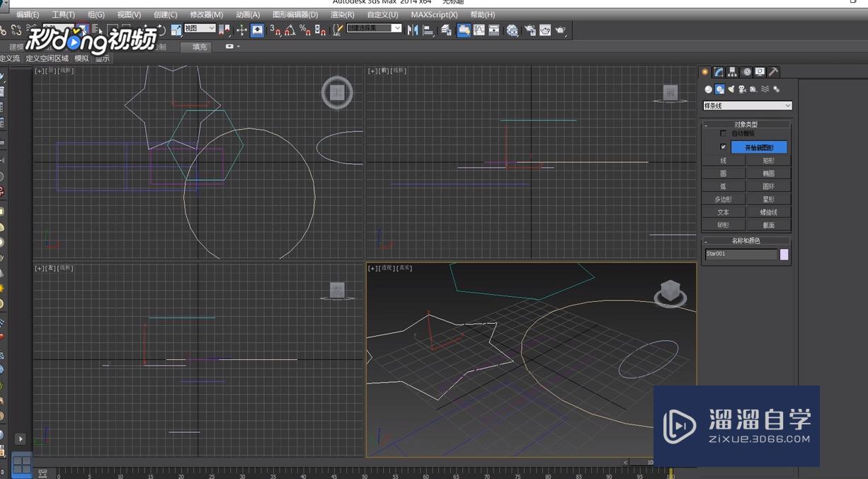Viewport: 868px width, 479px height.
Task: Enable the 自动栅格 checkbox
Action: 723,133
